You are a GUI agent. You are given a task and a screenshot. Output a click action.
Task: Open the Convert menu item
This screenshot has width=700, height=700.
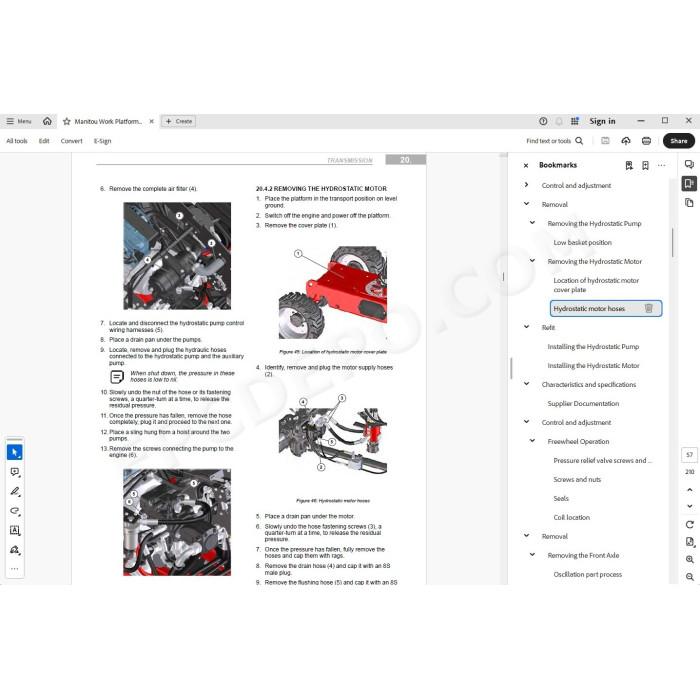point(71,141)
